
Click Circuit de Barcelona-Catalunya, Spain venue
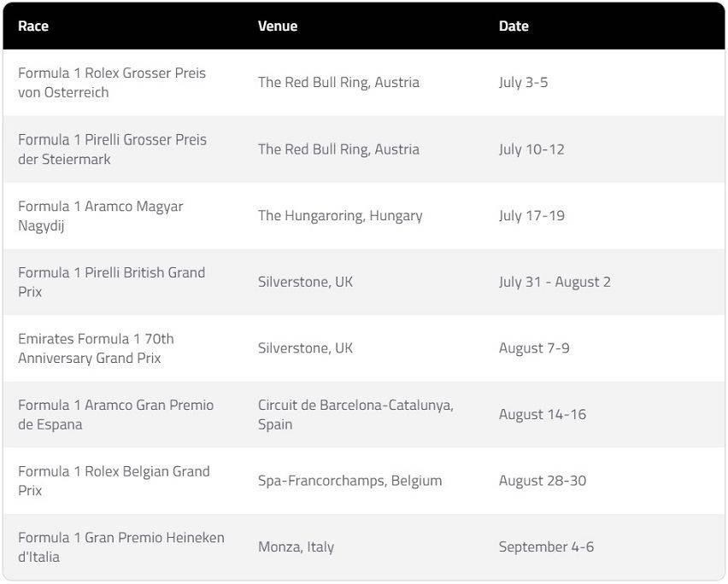355,415
